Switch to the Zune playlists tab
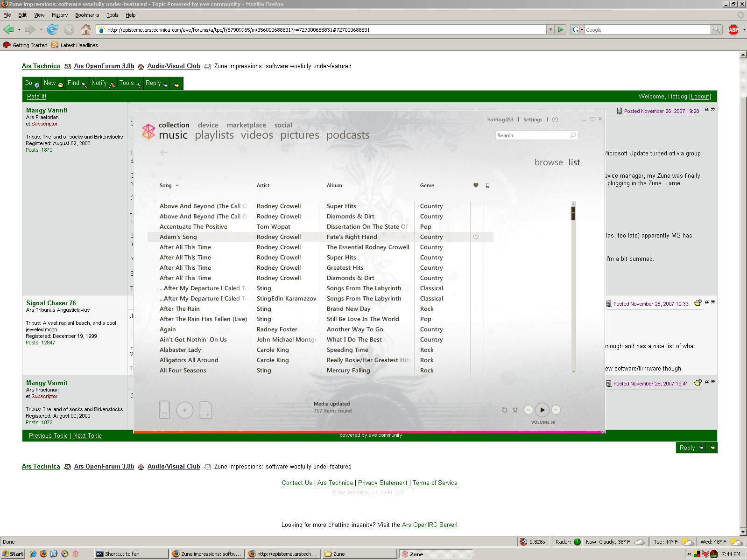 pyautogui.click(x=214, y=135)
